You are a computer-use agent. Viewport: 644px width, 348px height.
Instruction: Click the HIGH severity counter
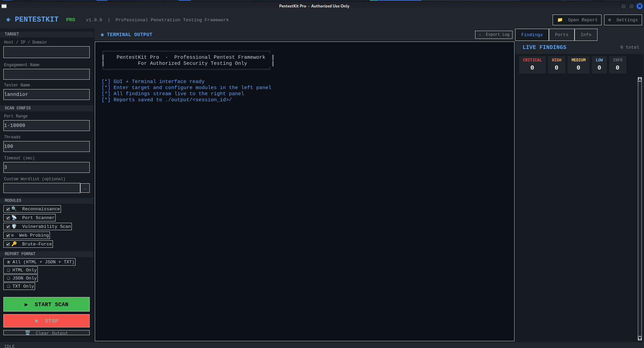(556, 64)
